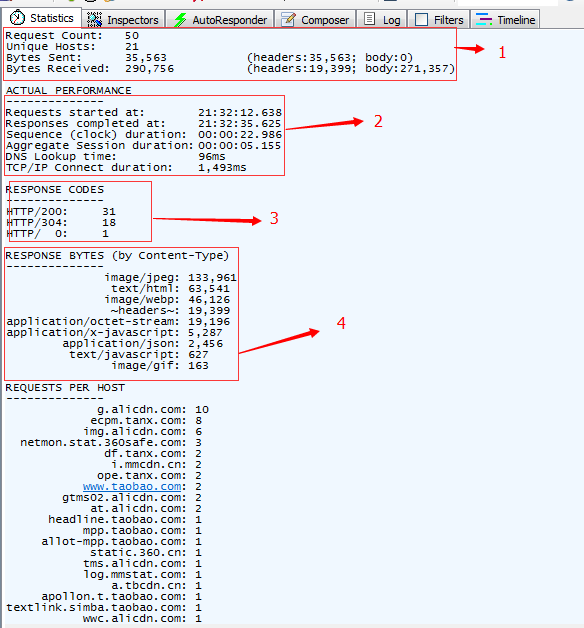This screenshot has width=584, height=628.
Task: Click the application/json row
Action: click(x=143, y=344)
